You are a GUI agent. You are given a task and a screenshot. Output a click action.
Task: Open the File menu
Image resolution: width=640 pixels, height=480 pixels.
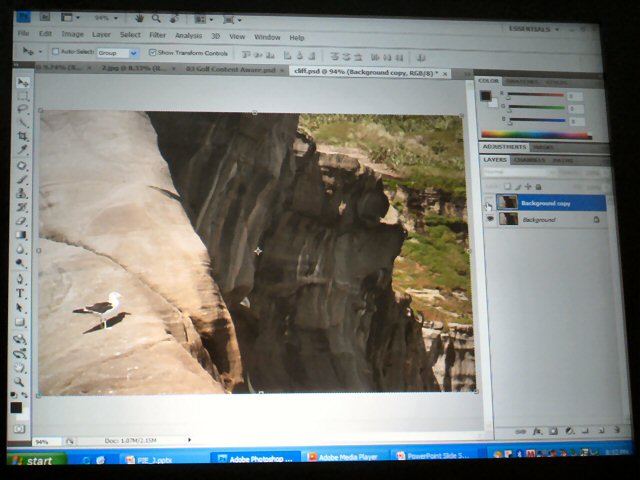click(x=24, y=33)
